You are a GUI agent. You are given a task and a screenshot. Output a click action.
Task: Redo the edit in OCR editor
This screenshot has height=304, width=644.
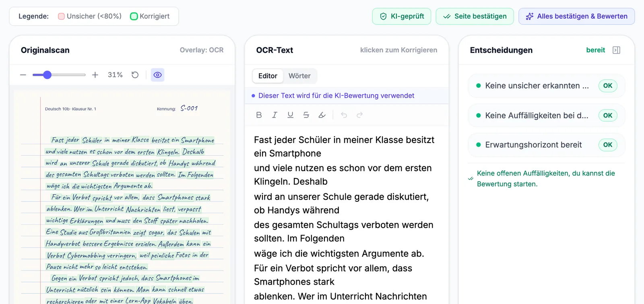click(359, 115)
